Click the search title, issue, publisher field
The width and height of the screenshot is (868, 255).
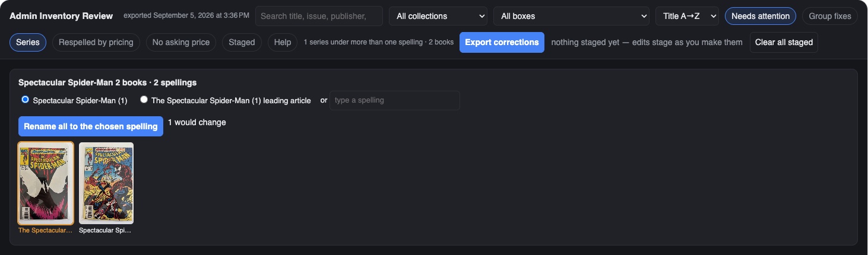(x=319, y=16)
